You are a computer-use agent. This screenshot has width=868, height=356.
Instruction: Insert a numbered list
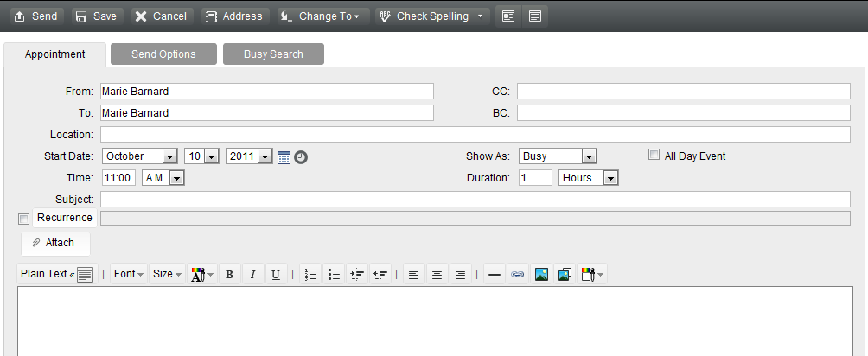tap(311, 275)
